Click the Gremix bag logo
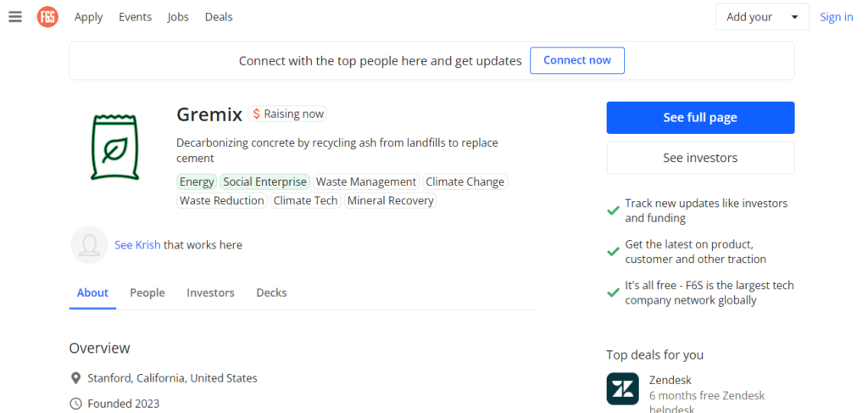Screen dimensions: 868x413 [x=114, y=147]
